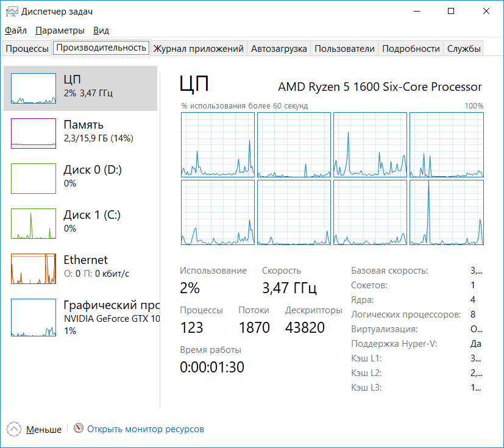Open the Службы tab
Viewport: 504px width, 448px height.
coord(464,49)
